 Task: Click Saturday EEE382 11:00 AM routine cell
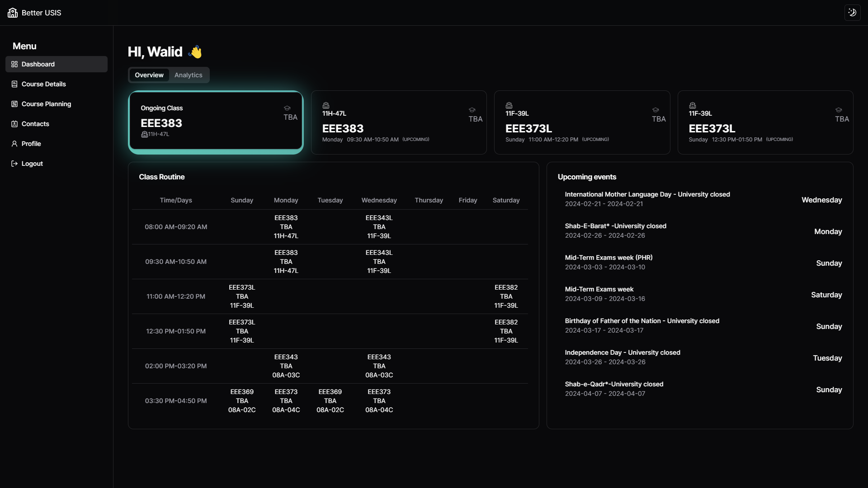click(x=506, y=296)
